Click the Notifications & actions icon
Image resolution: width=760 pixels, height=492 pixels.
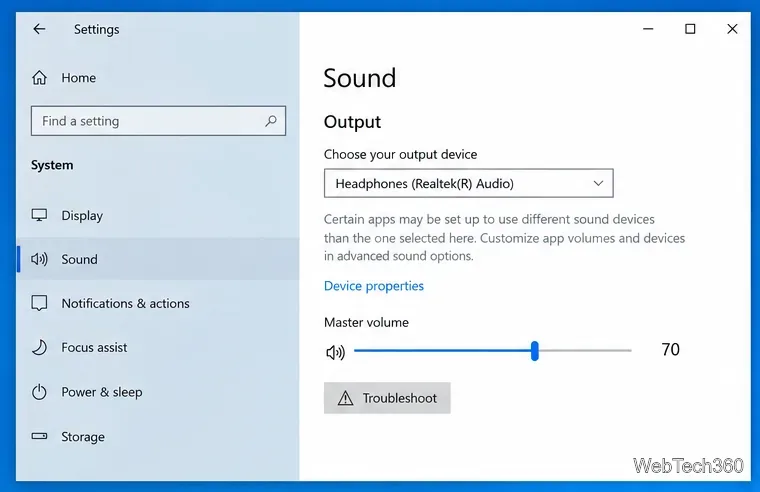click(39, 303)
